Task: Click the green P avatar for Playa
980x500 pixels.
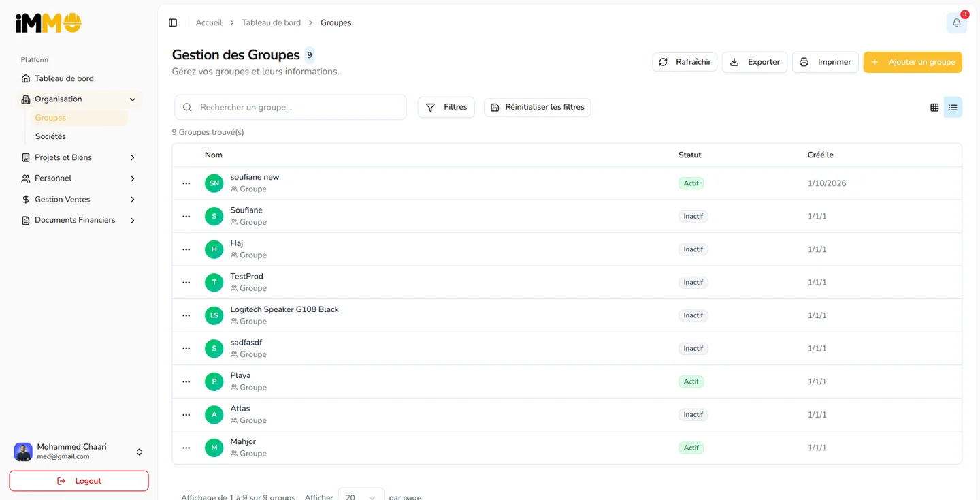Action: pos(214,381)
